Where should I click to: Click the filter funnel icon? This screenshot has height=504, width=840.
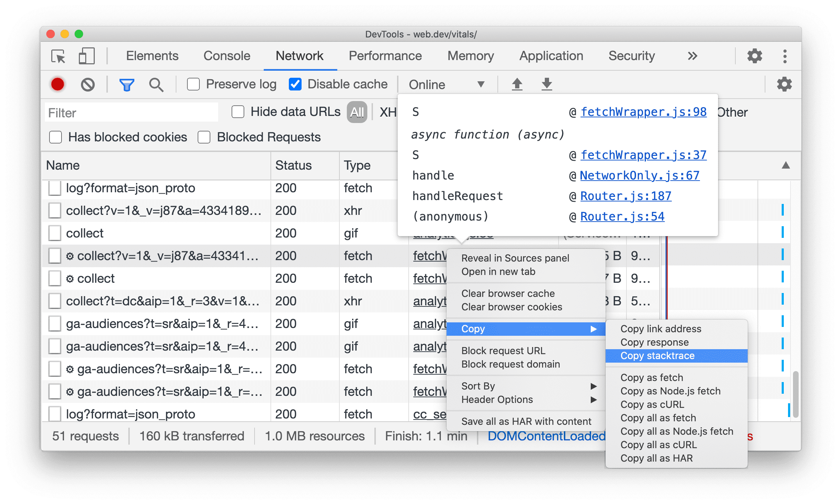pos(126,84)
